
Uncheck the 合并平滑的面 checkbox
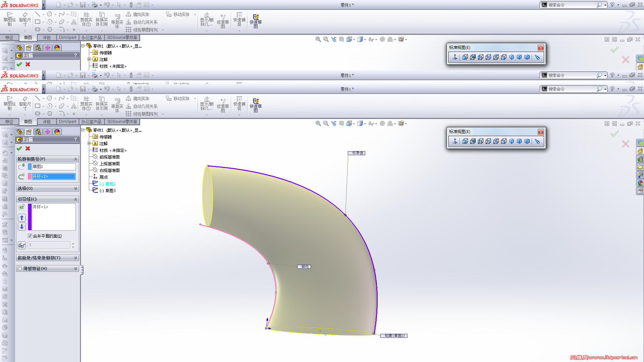click(30, 236)
